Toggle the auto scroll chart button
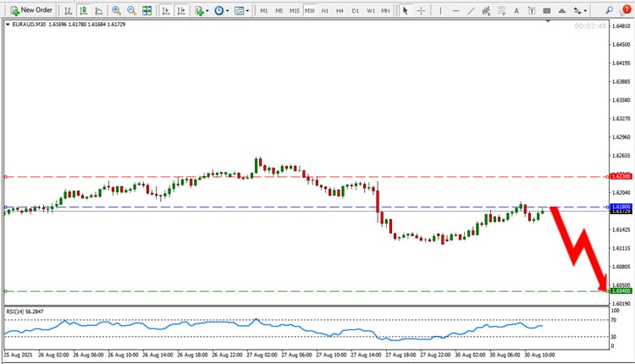The width and height of the screenshot is (635, 364). (x=166, y=10)
